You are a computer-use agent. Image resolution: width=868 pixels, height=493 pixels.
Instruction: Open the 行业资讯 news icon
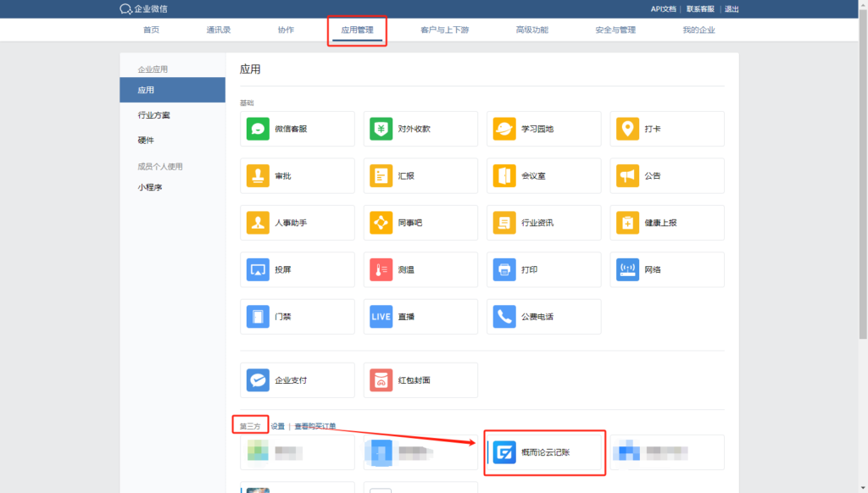tap(504, 223)
